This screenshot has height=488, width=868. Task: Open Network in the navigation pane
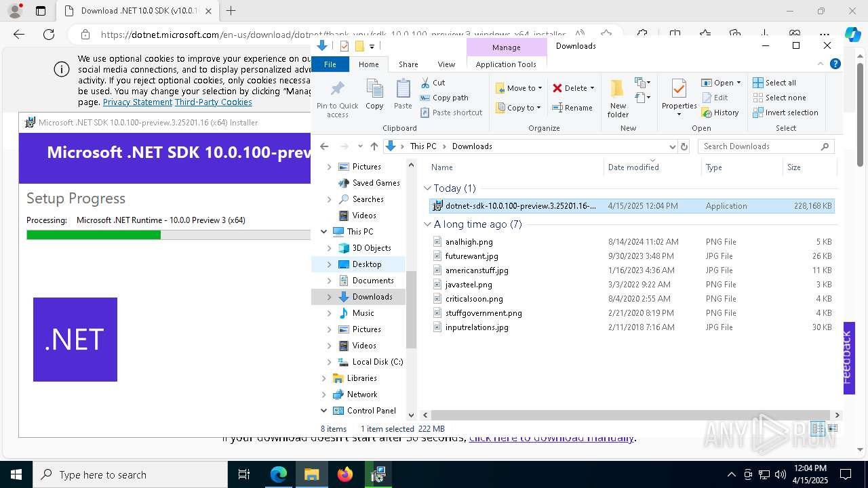coord(362,394)
